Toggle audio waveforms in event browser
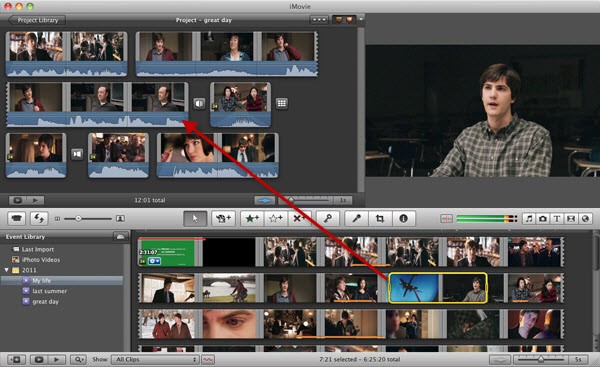The height and width of the screenshot is (367, 600). [208, 360]
